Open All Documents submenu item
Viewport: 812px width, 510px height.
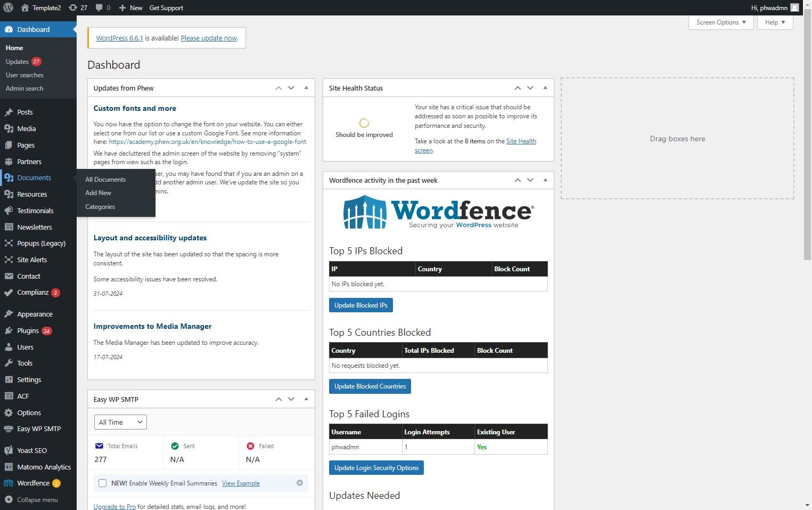[x=105, y=180]
